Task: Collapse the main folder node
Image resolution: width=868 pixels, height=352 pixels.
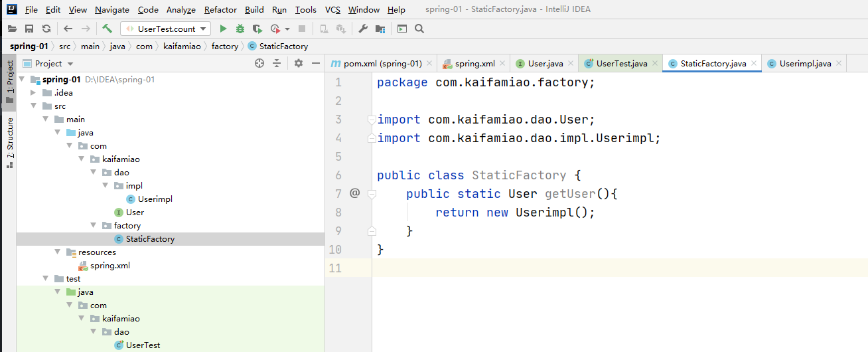Action: click(46, 120)
